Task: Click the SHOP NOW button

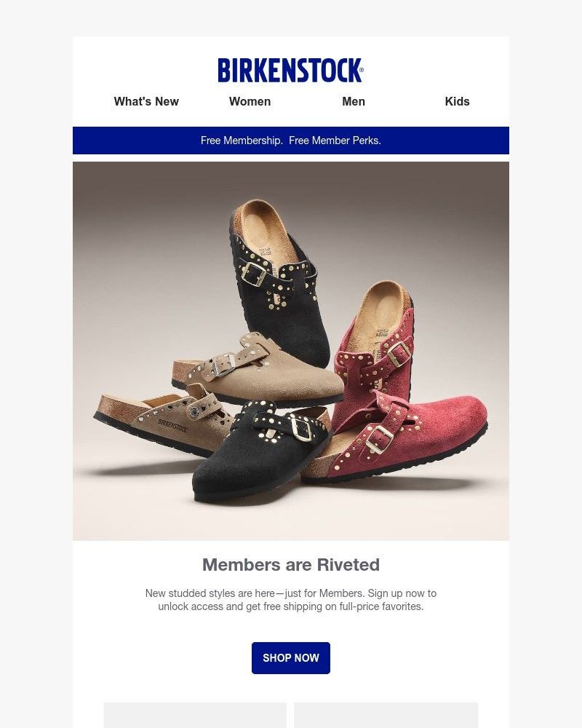Action: pos(291,658)
